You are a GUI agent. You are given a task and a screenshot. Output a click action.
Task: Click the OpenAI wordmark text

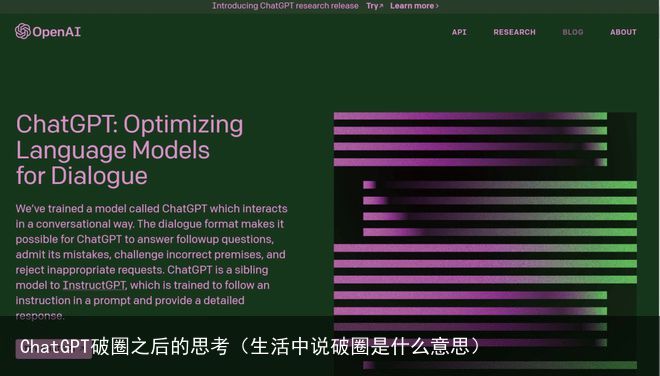56,32
